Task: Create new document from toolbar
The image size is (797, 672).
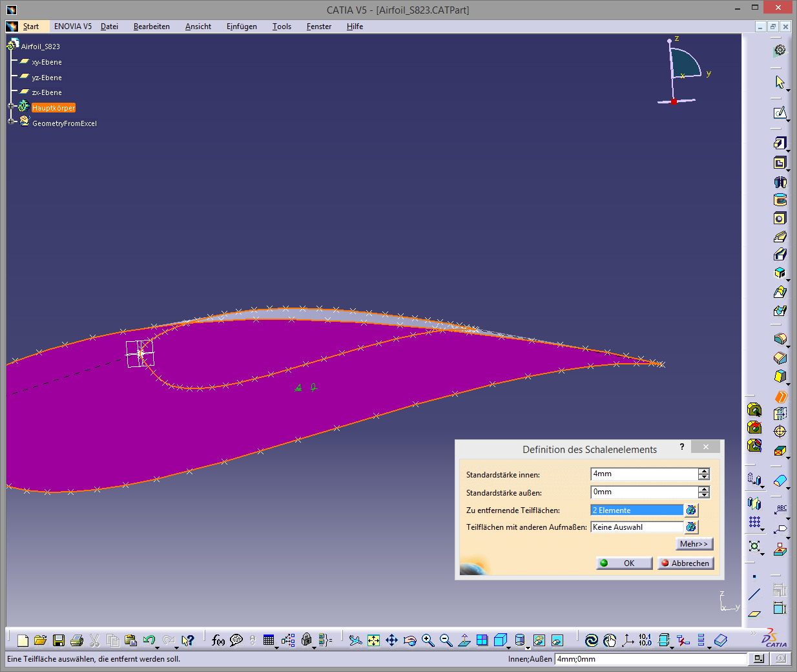Action: tap(23, 640)
